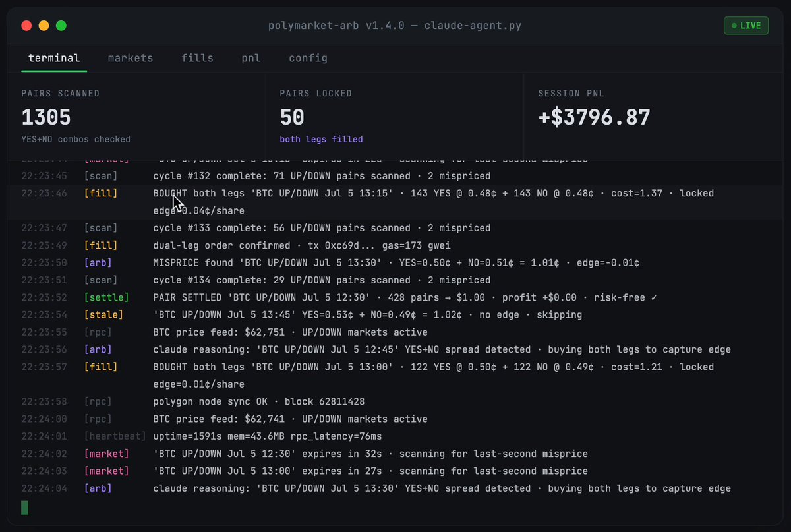Click the 'cycle #133 complete' log message
This screenshot has width=791, height=532.
pos(322,228)
